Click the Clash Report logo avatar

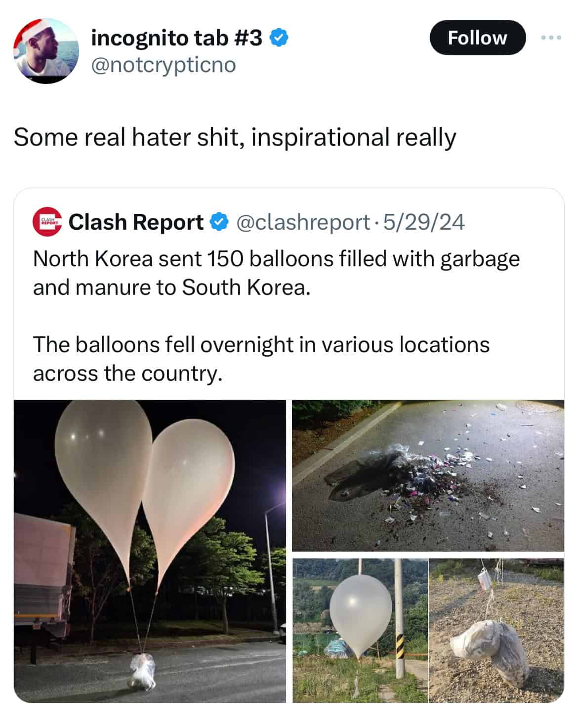[47, 222]
